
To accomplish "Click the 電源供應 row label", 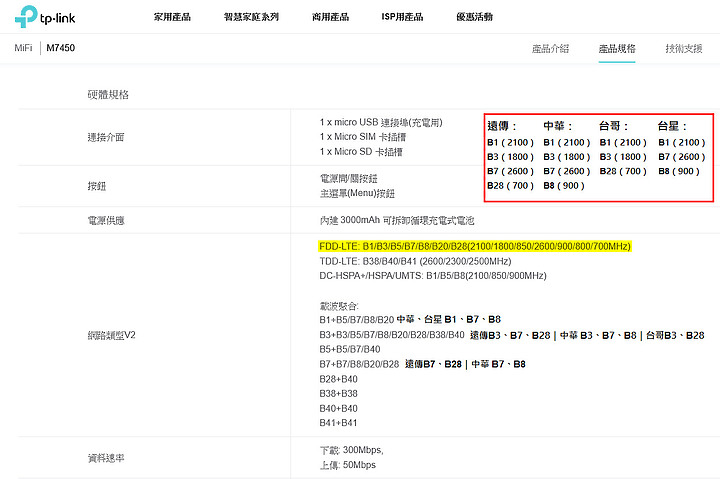I will [106, 220].
